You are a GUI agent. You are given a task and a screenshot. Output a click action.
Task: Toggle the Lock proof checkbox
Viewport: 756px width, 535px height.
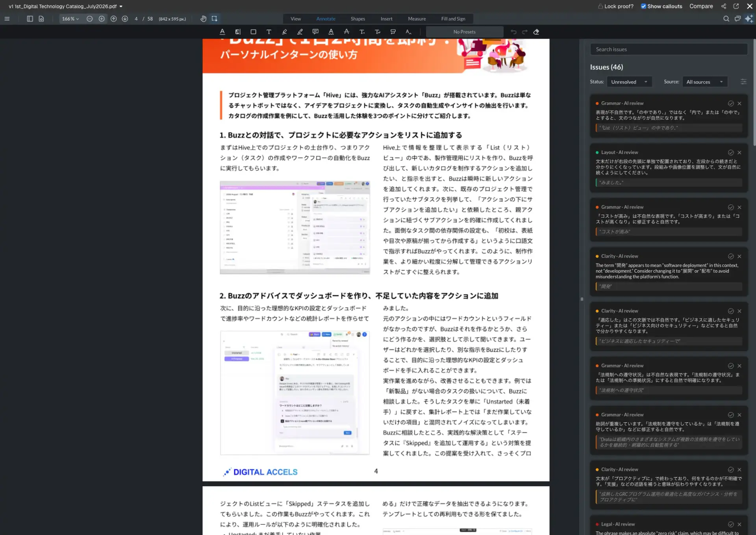click(600, 6)
